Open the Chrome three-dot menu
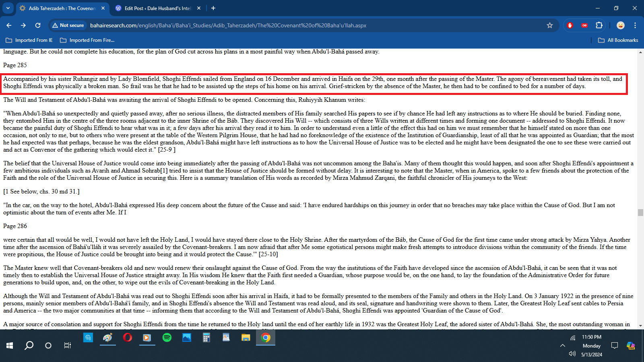The height and width of the screenshot is (362, 644). 635,25
